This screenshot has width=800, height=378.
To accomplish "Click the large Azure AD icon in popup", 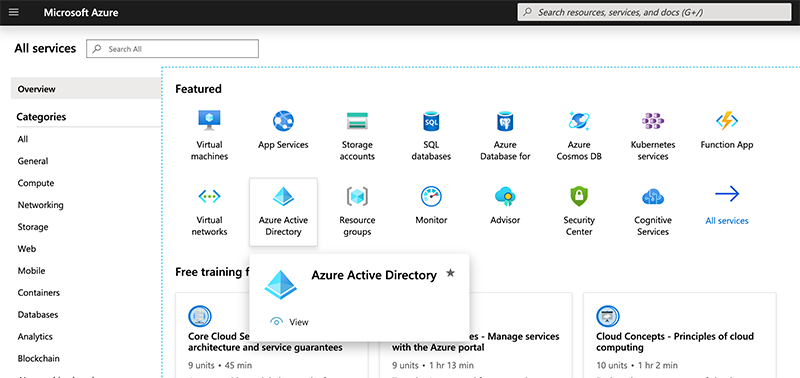I will click(281, 284).
